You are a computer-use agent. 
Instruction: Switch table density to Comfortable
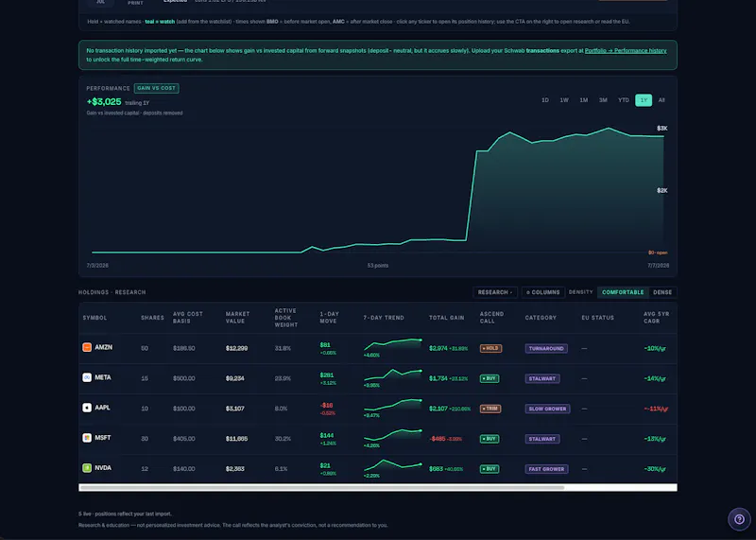coord(623,292)
